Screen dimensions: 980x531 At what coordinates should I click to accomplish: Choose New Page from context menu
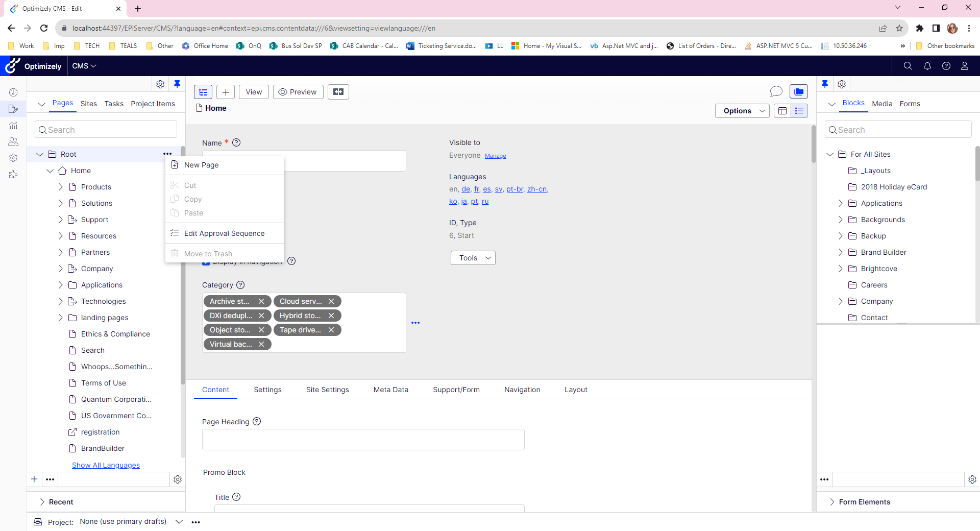point(201,165)
